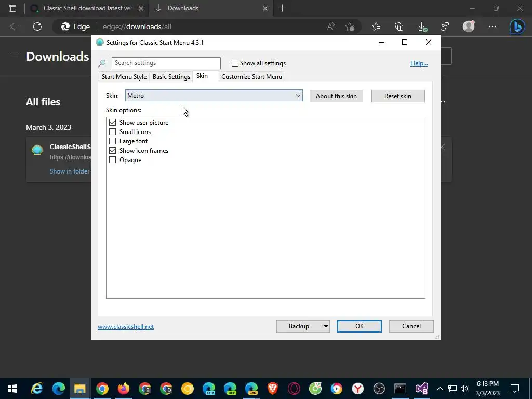Open the notification center icon
Screen dimensions: 532x399
[x=515, y=389]
